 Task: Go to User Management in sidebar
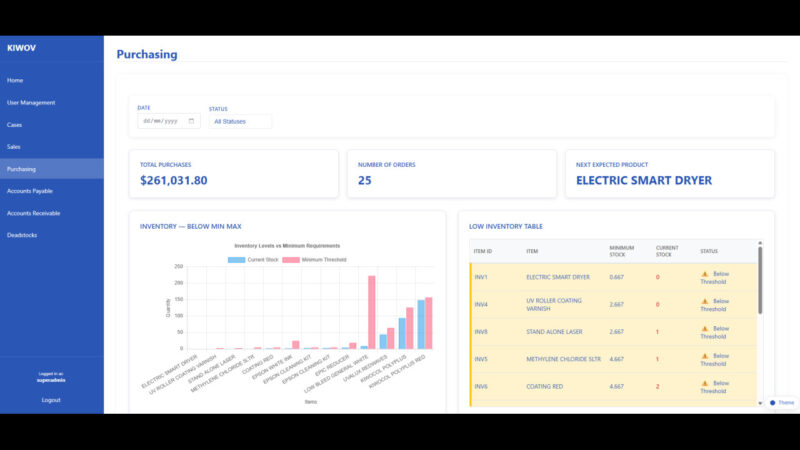31,102
